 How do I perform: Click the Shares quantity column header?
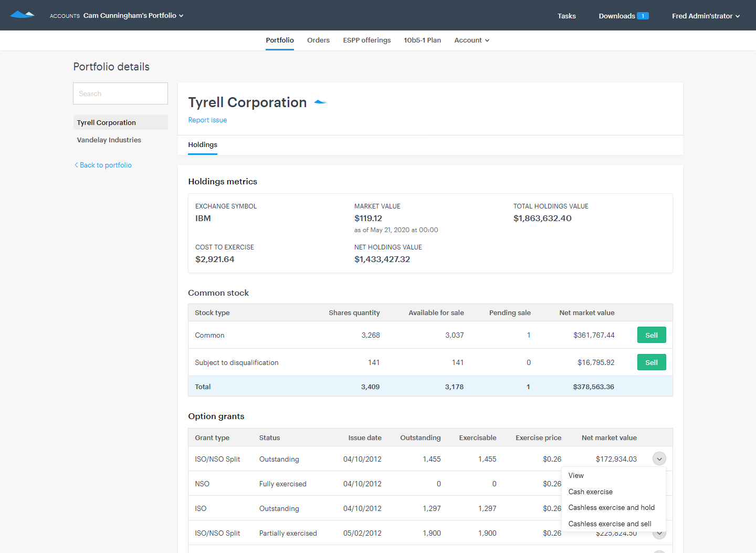[354, 312]
